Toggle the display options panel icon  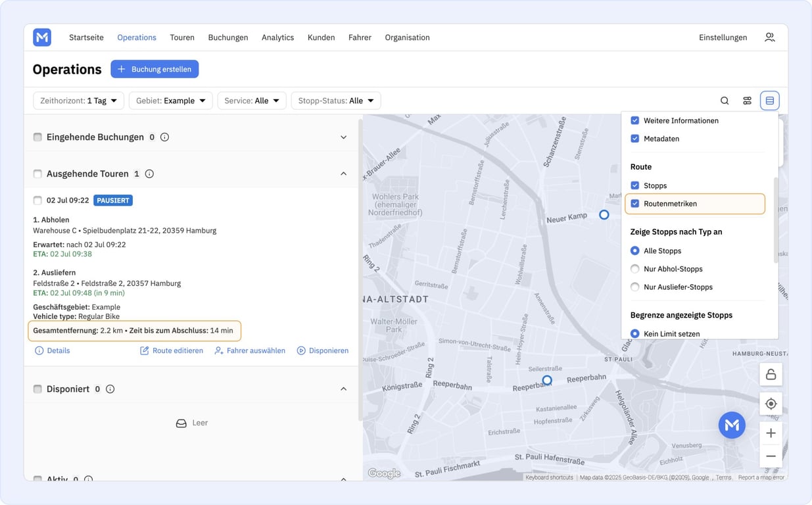(769, 101)
